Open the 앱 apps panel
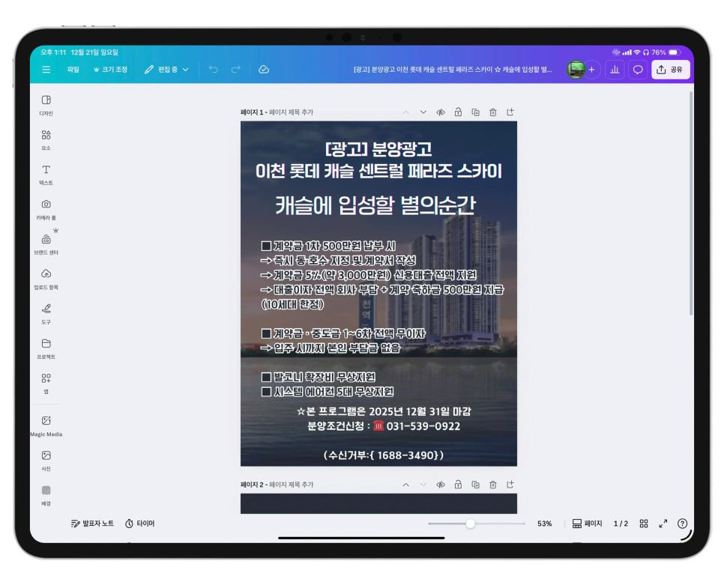The image size is (724, 588). (46, 384)
